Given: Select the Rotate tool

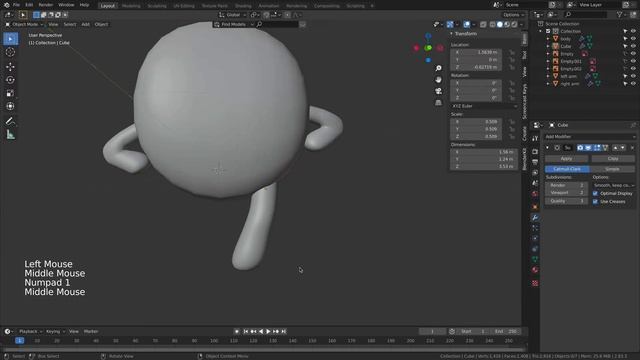Looking at the screenshot, I should pos(11,80).
